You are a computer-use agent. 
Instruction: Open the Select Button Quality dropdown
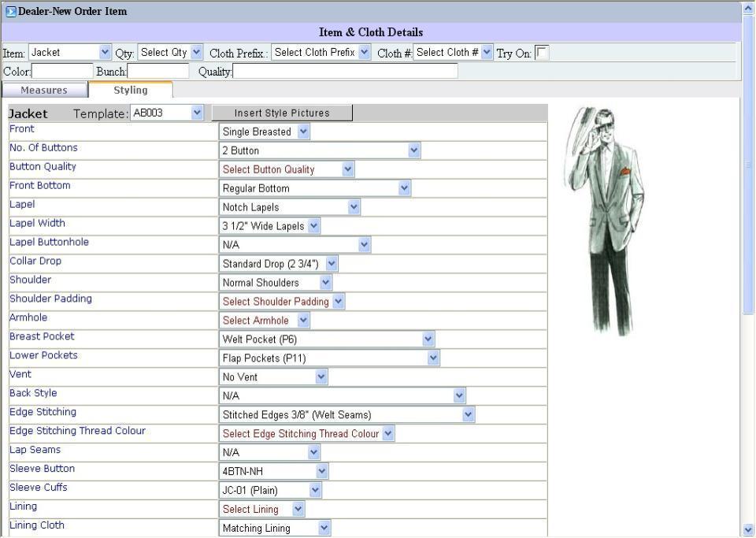click(287, 169)
